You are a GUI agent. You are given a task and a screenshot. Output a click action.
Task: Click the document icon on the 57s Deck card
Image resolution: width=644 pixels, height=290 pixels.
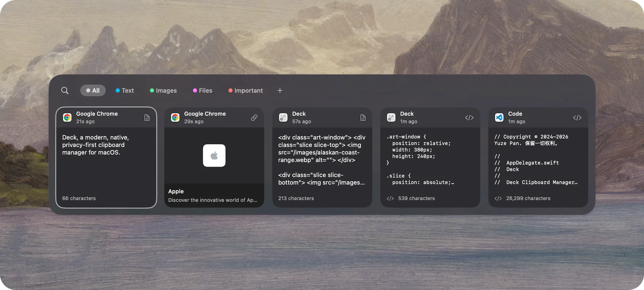(x=363, y=117)
